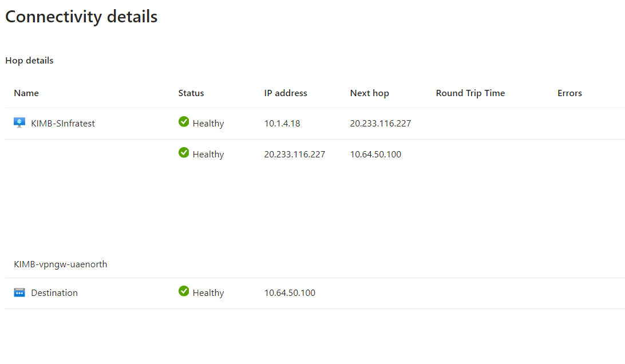Select the KIMB-vpngw-uaenorth gateway label

pos(60,264)
